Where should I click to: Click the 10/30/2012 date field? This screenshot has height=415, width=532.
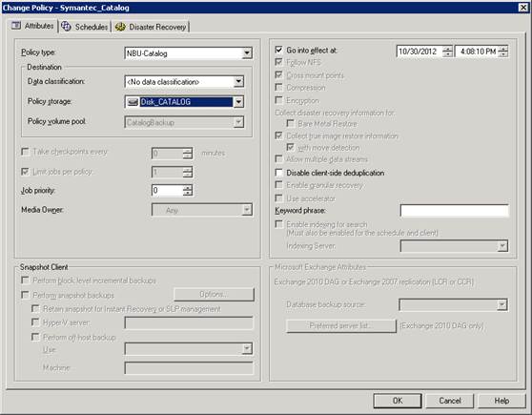[419, 52]
